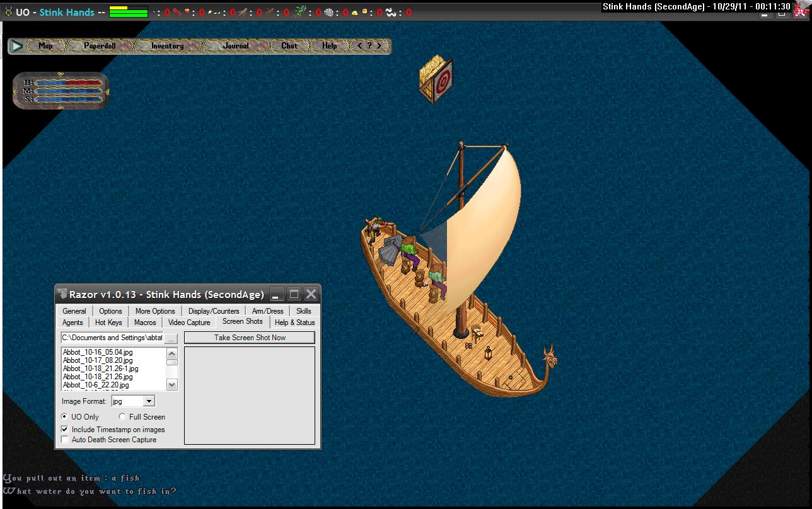Open the Macros tab
812x509 pixels.
tap(145, 322)
